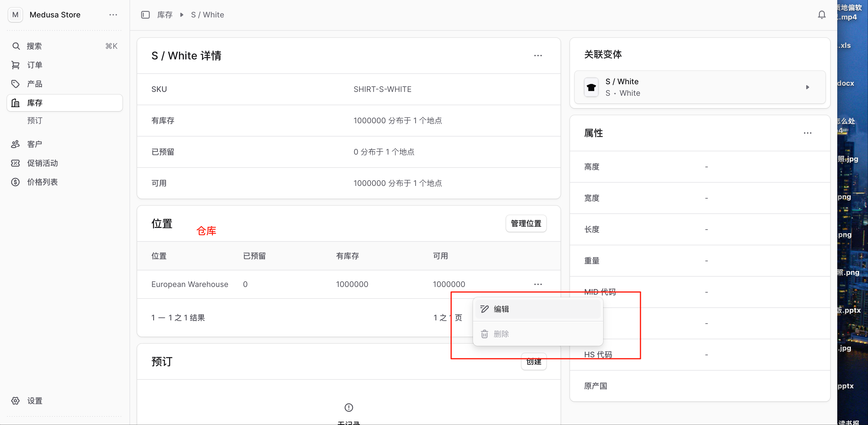Image resolution: width=868 pixels, height=425 pixels.
Task: Click the European Warehouse cell
Action: [x=190, y=284]
